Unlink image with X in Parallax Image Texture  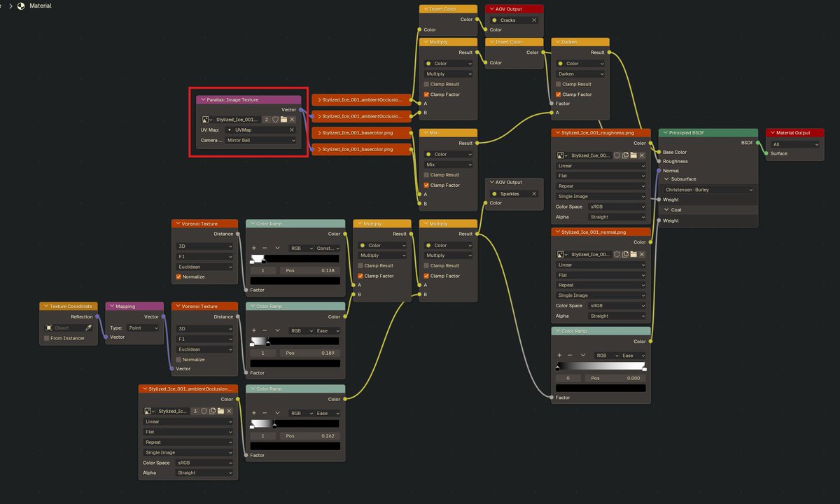292,120
